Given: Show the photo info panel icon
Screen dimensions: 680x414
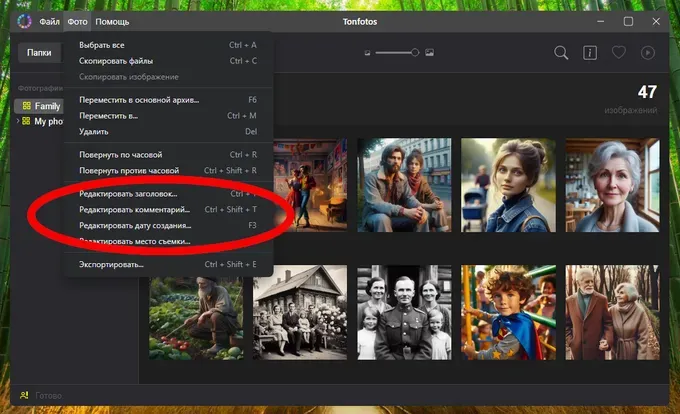Looking at the screenshot, I should (x=590, y=53).
